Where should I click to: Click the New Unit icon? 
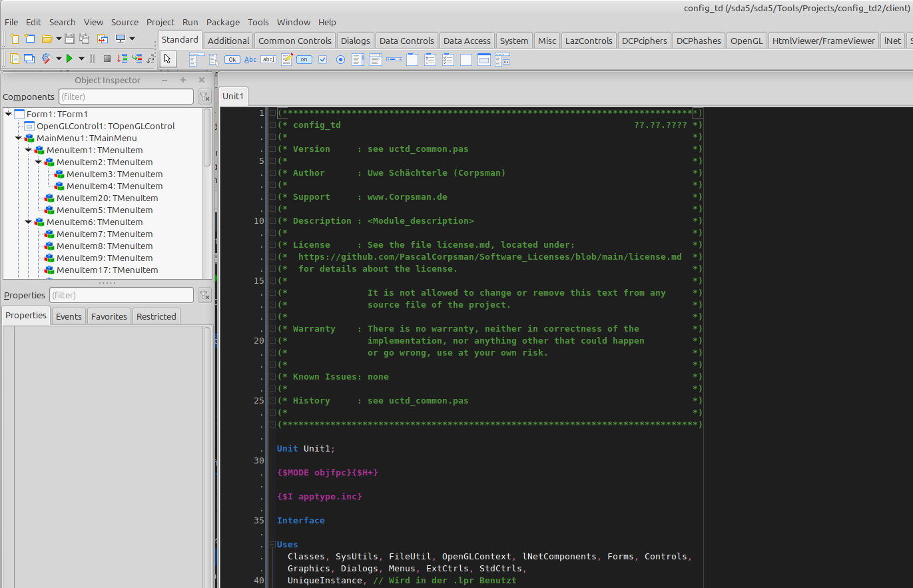(15, 39)
